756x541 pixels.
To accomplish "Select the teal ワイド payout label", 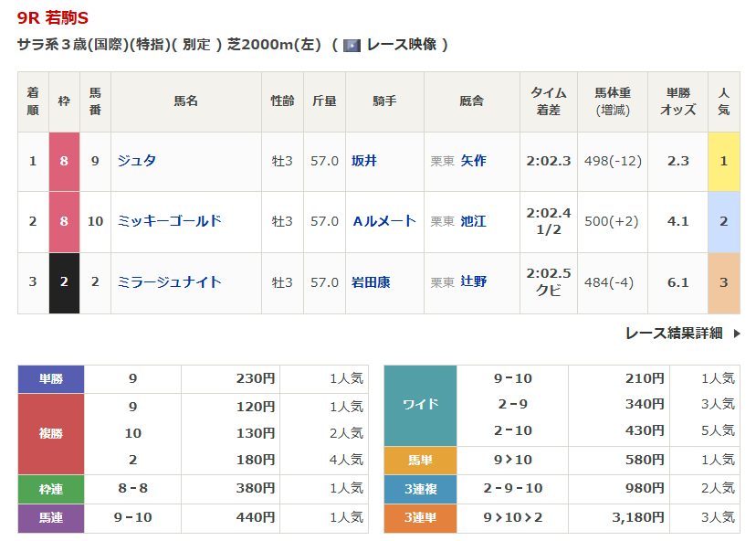I will pos(420,404).
